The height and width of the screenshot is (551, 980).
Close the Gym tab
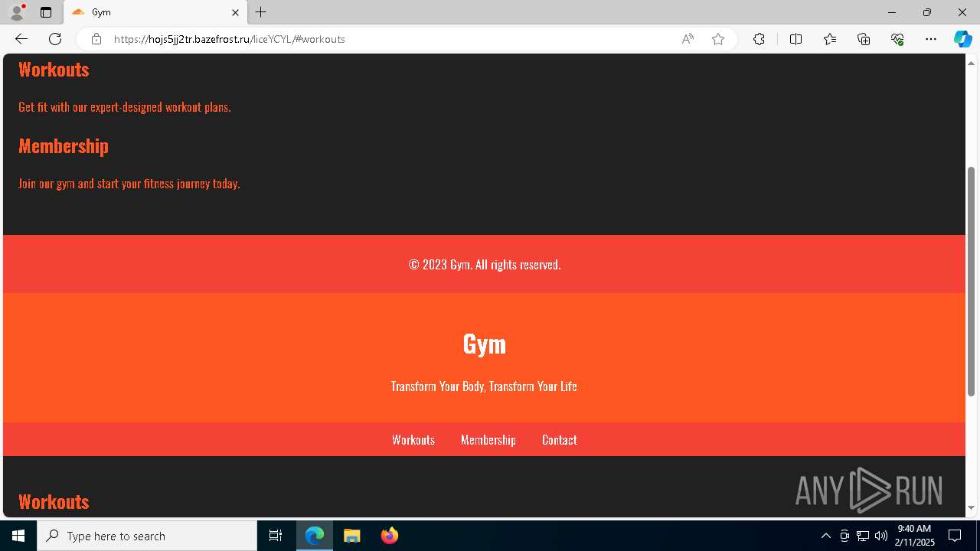tap(235, 12)
